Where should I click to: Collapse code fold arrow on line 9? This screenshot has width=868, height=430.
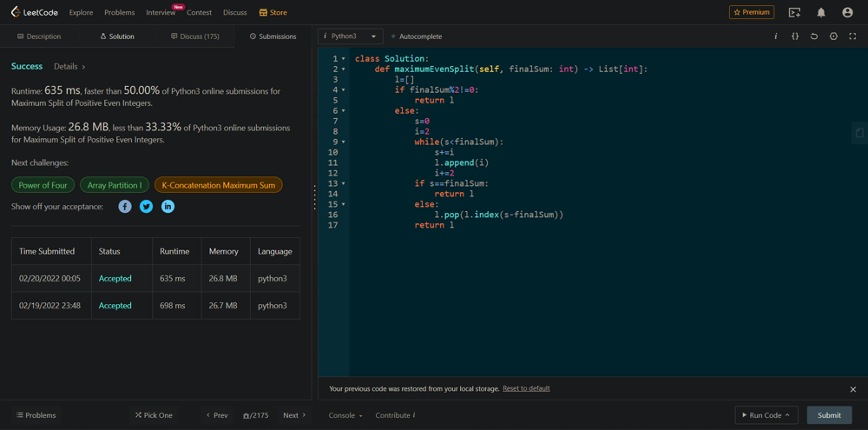click(344, 142)
